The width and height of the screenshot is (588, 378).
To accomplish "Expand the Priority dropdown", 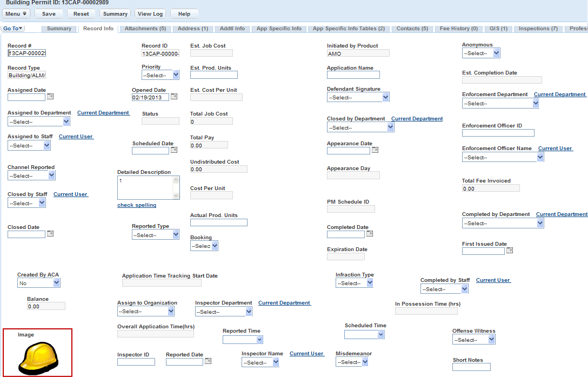I will pos(160,75).
